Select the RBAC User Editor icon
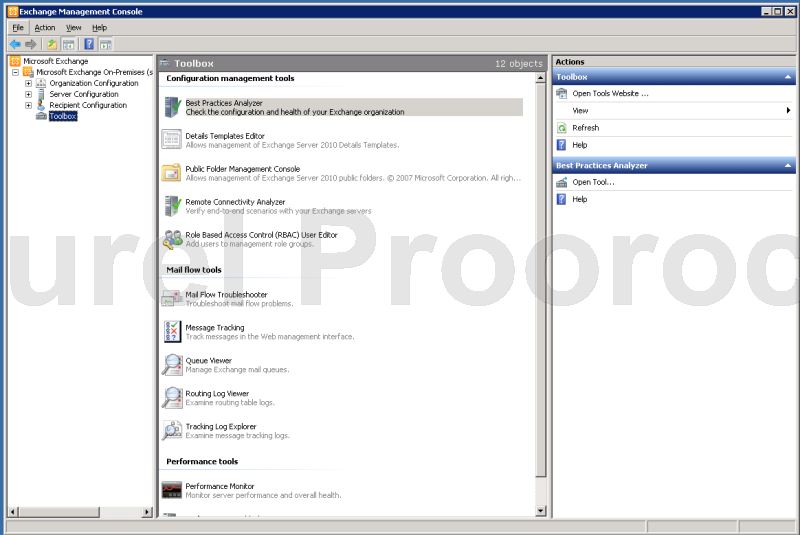The height and width of the screenshot is (535, 800). tap(172, 239)
